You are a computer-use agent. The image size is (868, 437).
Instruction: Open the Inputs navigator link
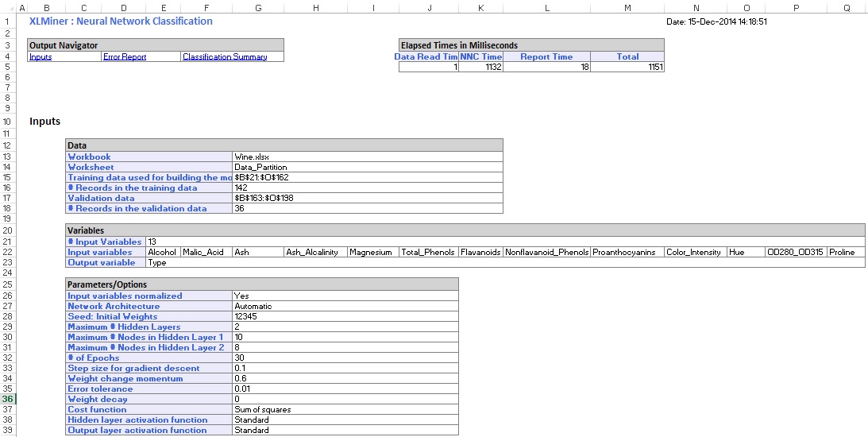(x=41, y=57)
